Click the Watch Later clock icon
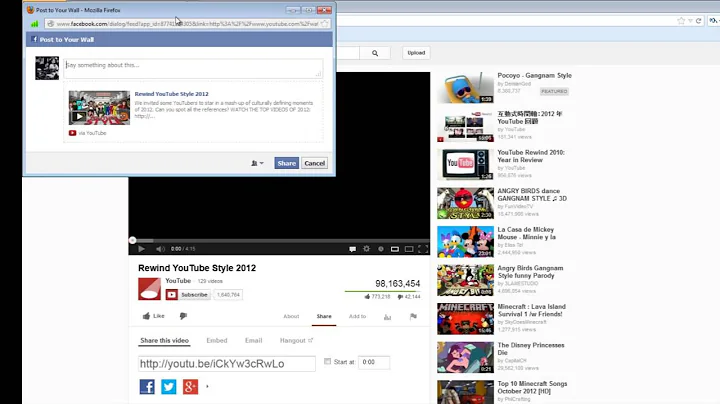Viewport: 720px width, 404px height. (x=381, y=249)
